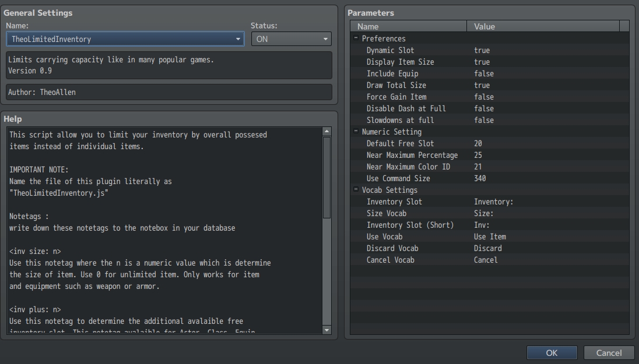Click the value 'Size:' in Parameters
This screenshot has height=364, width=639.
483,213
